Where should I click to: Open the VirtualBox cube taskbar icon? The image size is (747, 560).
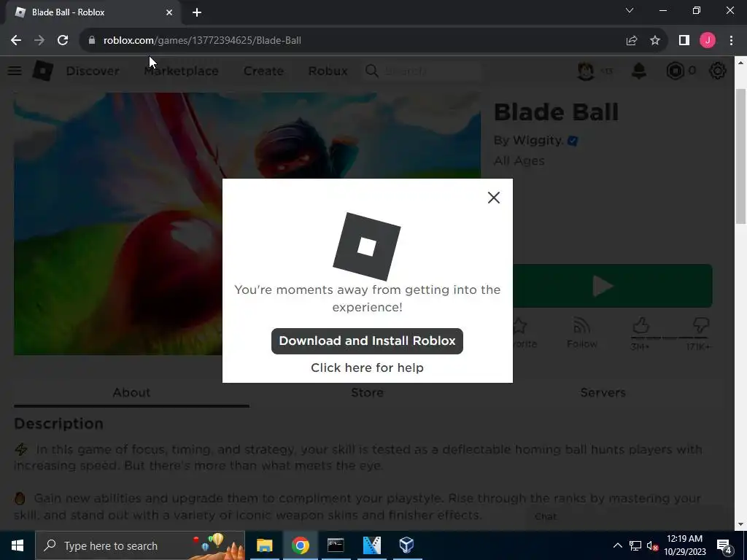(407, 545)
